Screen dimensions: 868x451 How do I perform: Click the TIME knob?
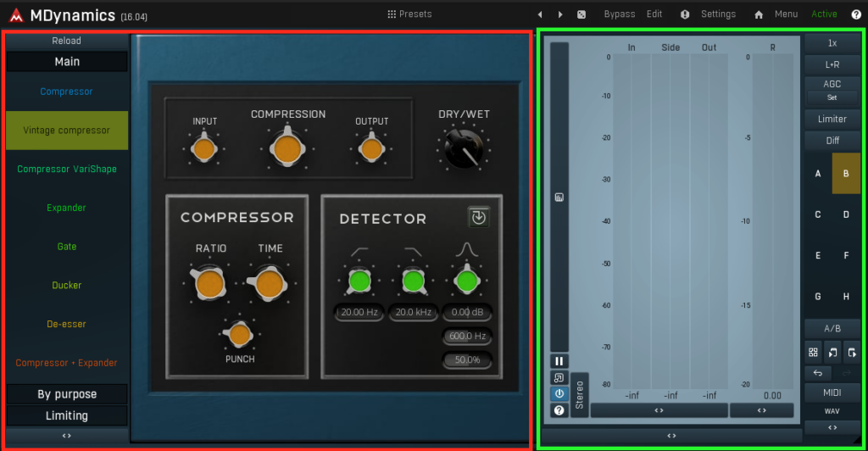pos(270,284)
